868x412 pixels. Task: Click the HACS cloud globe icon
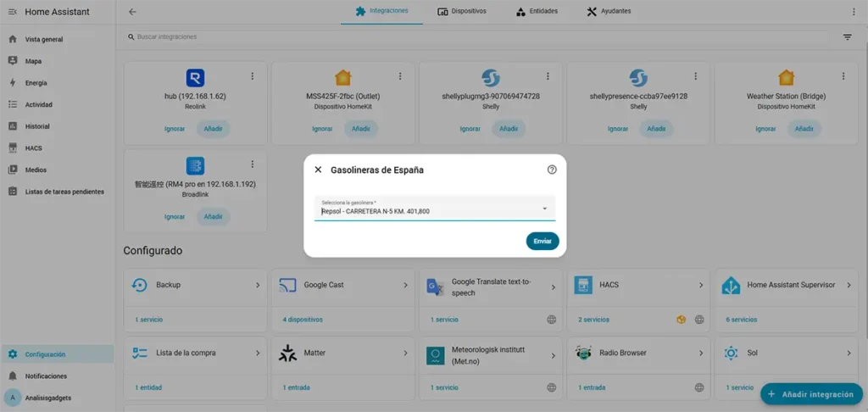coord(699,320)
